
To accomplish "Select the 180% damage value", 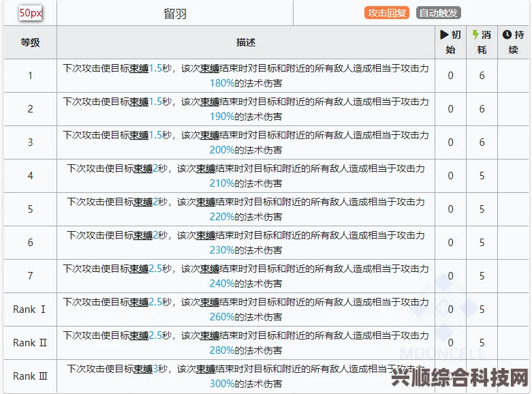I will coord(222,83).
